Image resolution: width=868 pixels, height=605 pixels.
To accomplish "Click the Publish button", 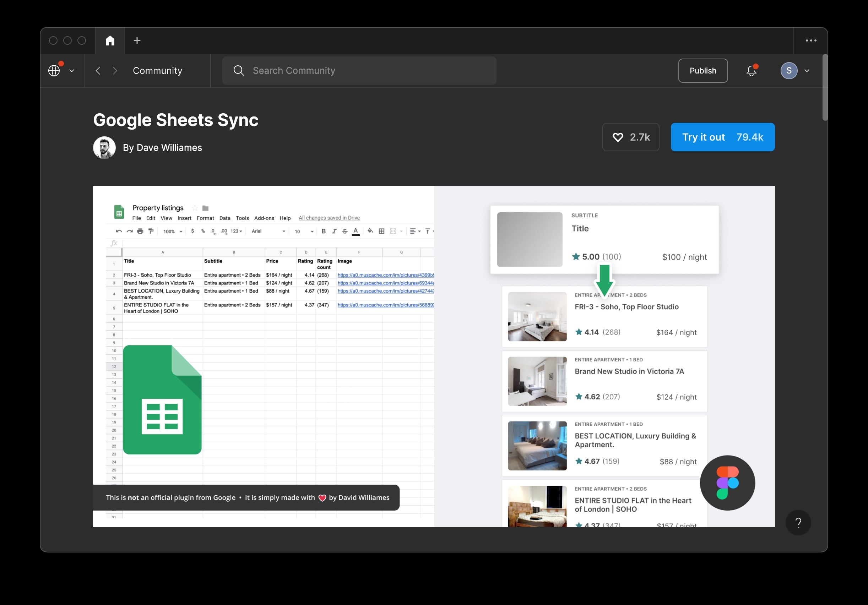I will coord(702,71).
